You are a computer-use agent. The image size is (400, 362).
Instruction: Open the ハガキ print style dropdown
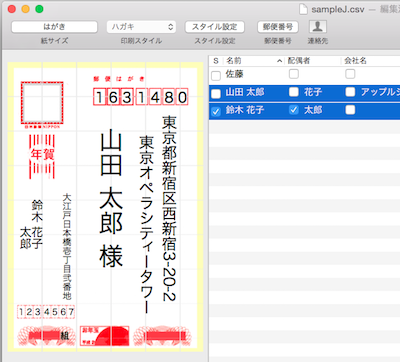(x=141, y=27)
